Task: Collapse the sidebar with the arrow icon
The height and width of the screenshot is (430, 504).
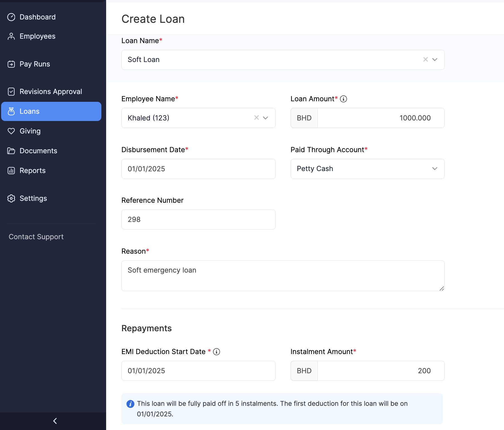Action: tap(55, 421)
